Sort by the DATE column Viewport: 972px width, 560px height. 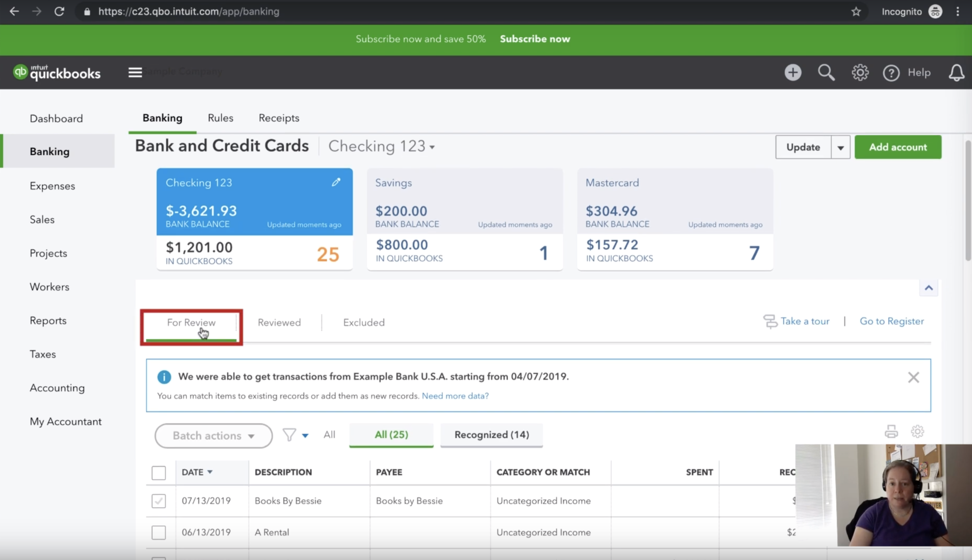(197, 472)
